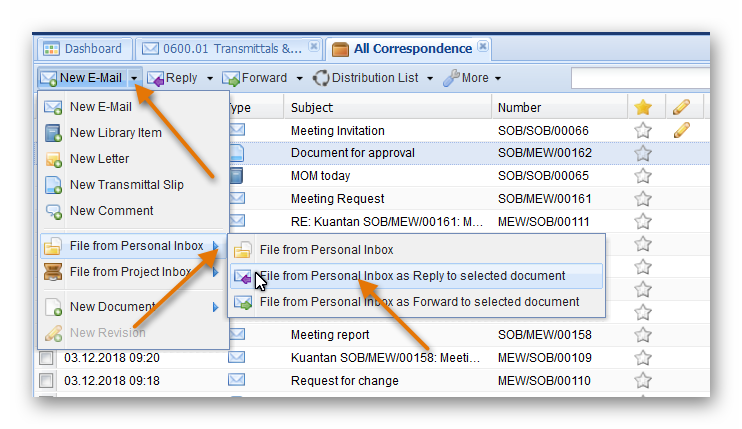Click the Distribution List icon
Viewport: 742px width, 429px height.
321,78
